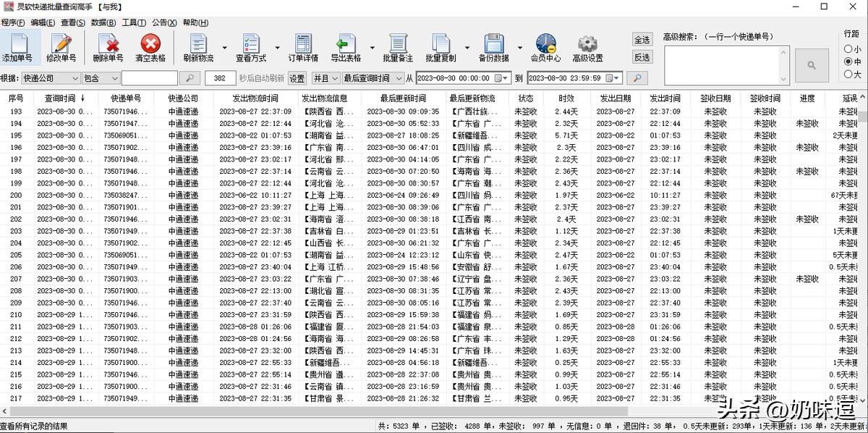Open the 工具(T) menu
The height and width of the screenshot is (433, 868).
[134, 22]
